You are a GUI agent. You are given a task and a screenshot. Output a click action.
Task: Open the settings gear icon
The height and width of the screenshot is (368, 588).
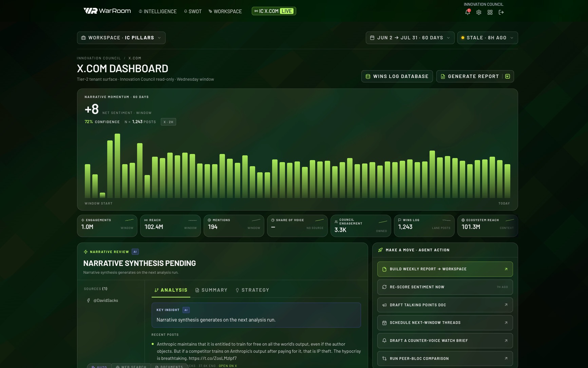pyautogui.click(x=479, y=12)
